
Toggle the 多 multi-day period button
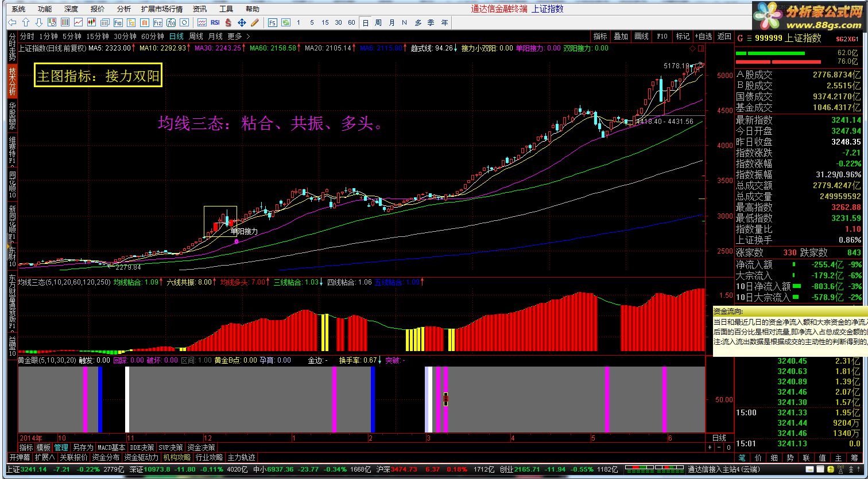pyautogui.click(x=418, y=22)
